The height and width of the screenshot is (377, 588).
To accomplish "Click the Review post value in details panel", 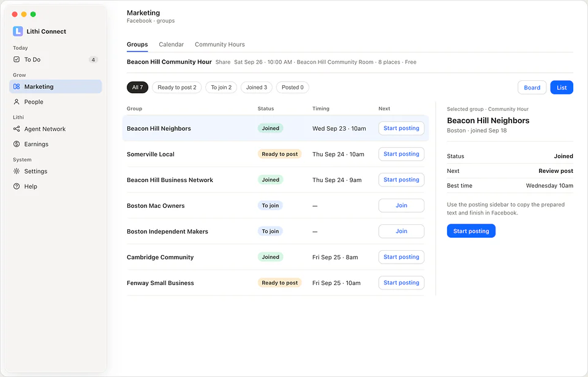I will pyautogui.click(x=556, y=171).
